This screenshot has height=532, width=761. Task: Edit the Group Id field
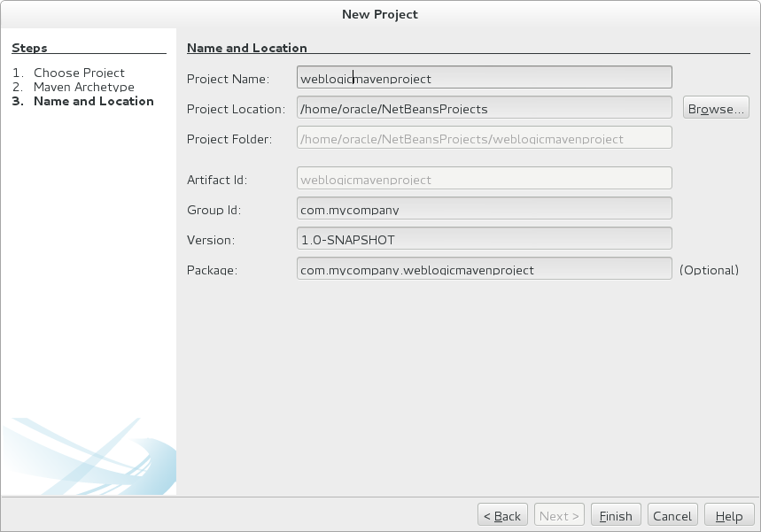[x=485, y=210]
